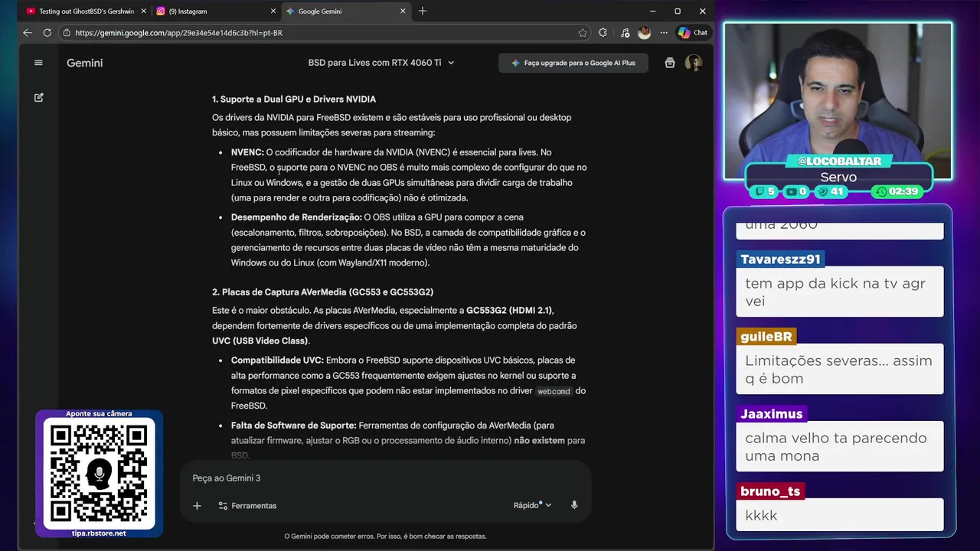Viewport: 980px width, 551px height.
Task: Click the Falta de Software de Suporte label
Action: [293, 425]
